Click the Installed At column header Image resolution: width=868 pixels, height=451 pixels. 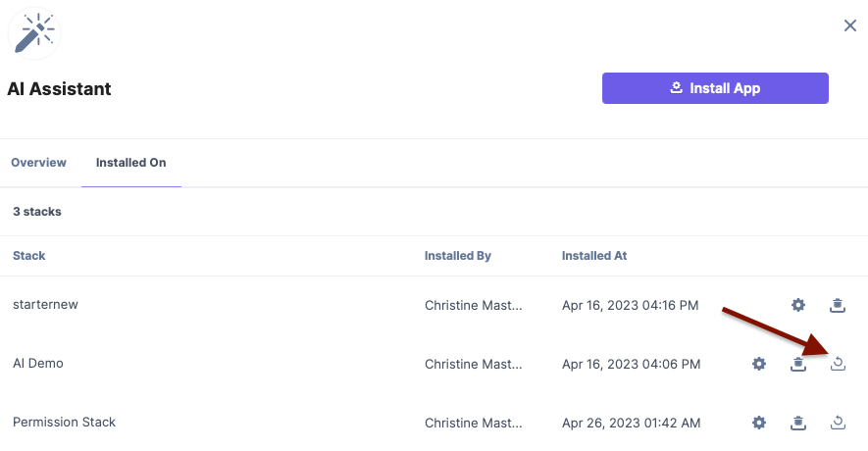pyautogui.click(x=594, y=256)
